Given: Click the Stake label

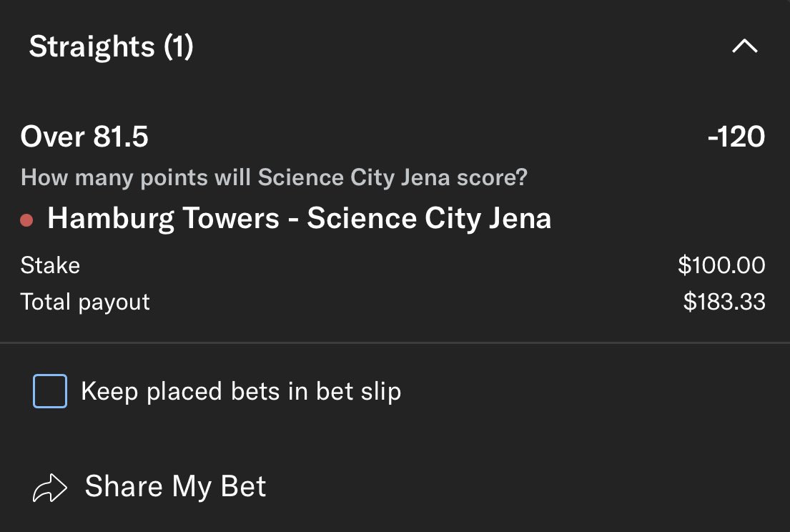Looking at the screenshot, I should pos(50,265).
